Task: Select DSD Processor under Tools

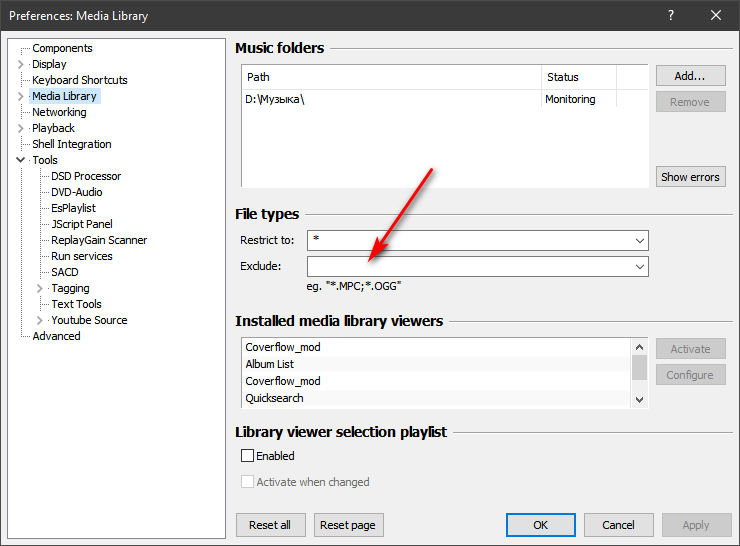Action: pyautogui.click(x=86, y=176)
